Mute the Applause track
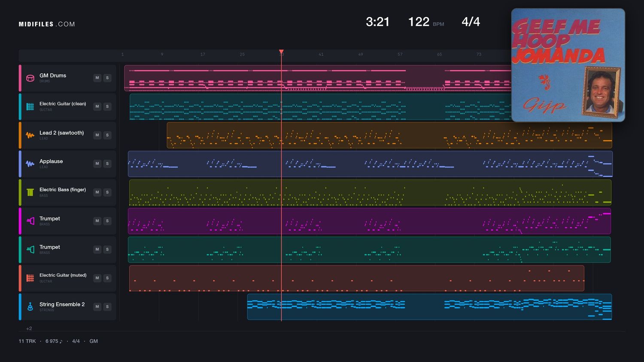Viewport: 644px width, 362px height. click(97, 164)
